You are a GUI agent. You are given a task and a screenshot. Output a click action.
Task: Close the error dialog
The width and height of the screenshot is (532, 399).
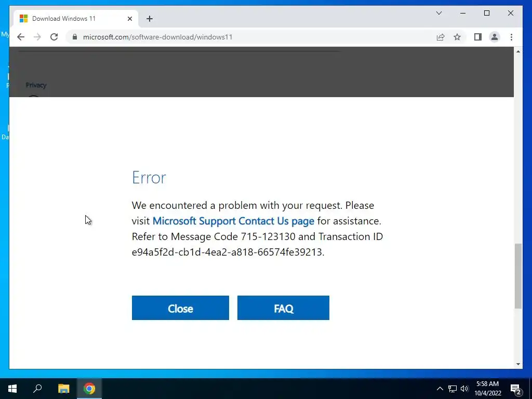coord(180,308)
